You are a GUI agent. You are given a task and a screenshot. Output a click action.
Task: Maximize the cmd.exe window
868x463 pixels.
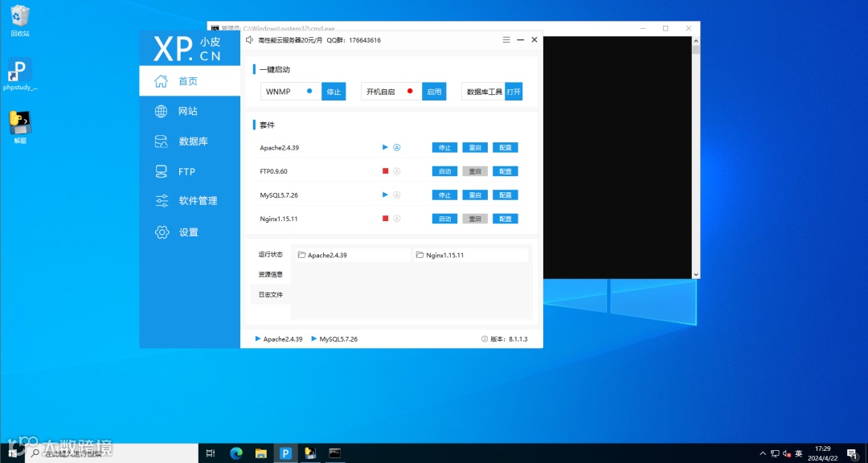pyautogui.click(x=665, y=28)
